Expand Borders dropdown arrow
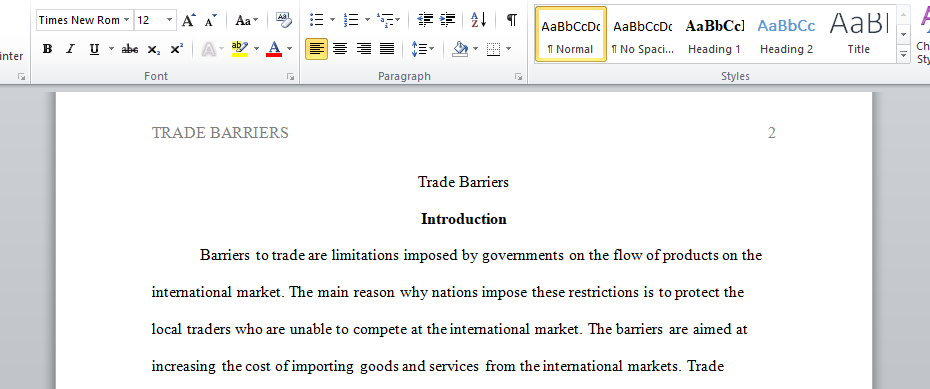This screenshot has height=389, width=930. coord(508,49)
